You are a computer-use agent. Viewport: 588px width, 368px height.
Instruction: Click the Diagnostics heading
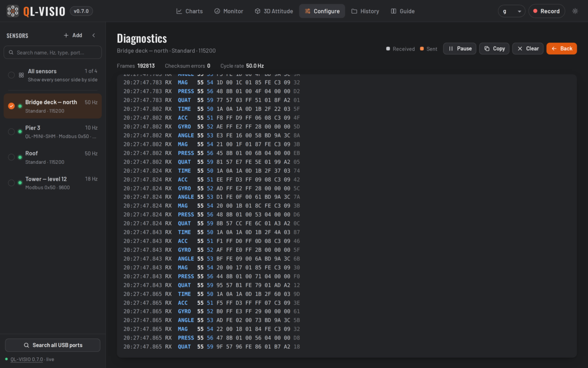click(142, 39)
